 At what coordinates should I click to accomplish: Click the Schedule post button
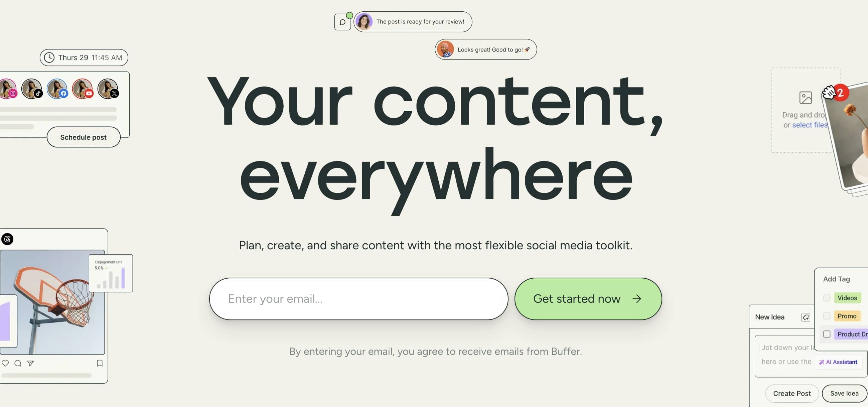pos(83,137)
